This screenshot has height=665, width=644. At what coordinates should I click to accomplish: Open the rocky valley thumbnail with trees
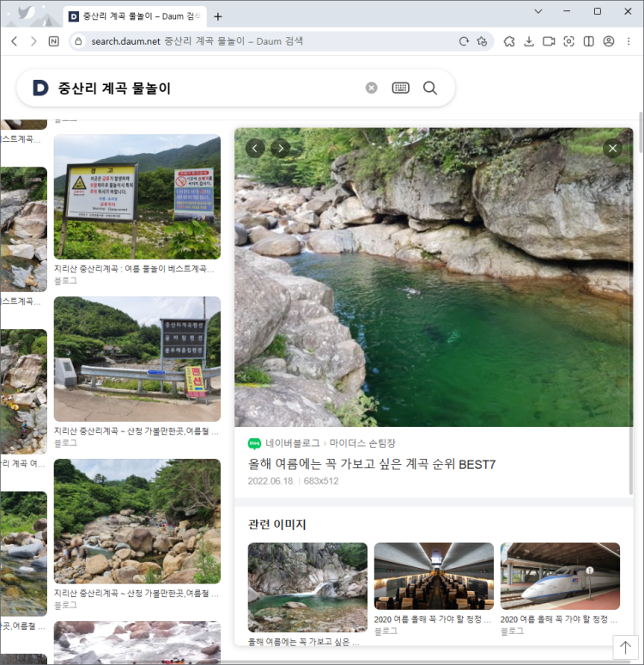[137, 522]
